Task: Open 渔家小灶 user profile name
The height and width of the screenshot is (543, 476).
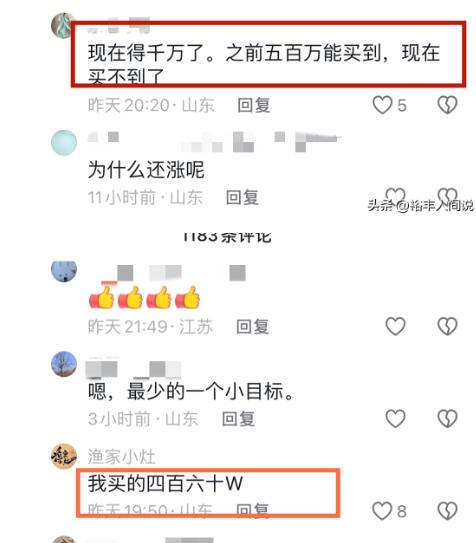Action: click(122, 456)
